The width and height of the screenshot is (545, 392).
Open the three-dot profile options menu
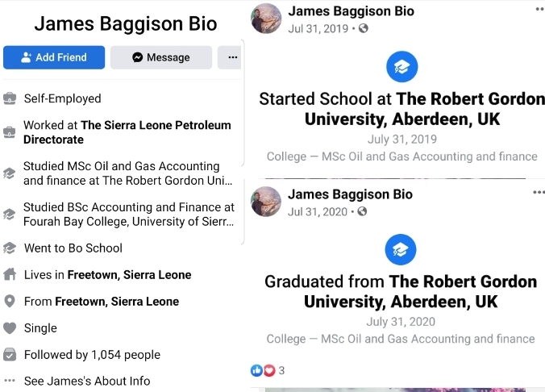click(232, 57)
